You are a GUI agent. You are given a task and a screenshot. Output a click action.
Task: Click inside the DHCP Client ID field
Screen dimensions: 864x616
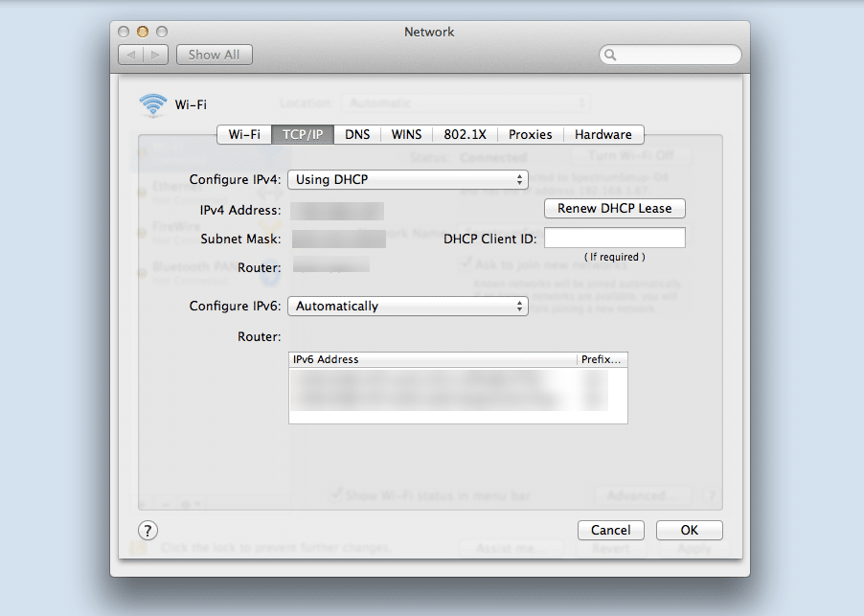pyautogui.click(x=614, y=237)
